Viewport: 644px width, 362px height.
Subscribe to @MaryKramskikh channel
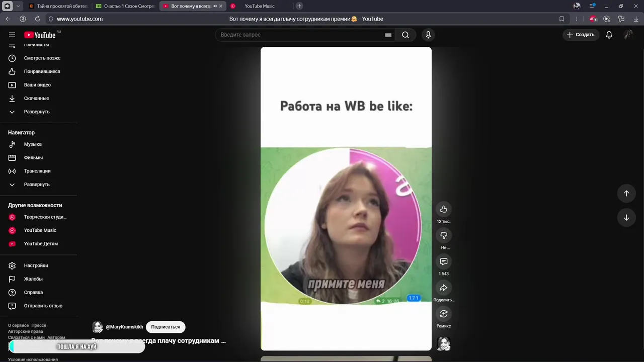[166, 327]
